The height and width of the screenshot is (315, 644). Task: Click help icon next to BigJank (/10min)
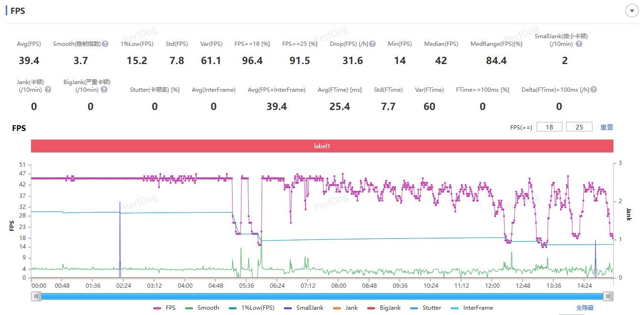(x=104, y=89)
